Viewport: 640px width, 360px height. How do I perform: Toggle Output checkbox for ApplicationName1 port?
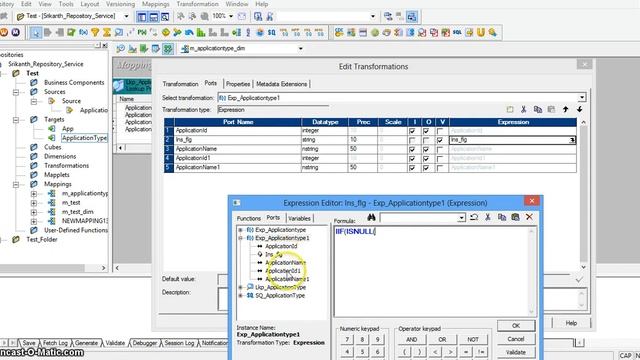click(x=426, y=168)
